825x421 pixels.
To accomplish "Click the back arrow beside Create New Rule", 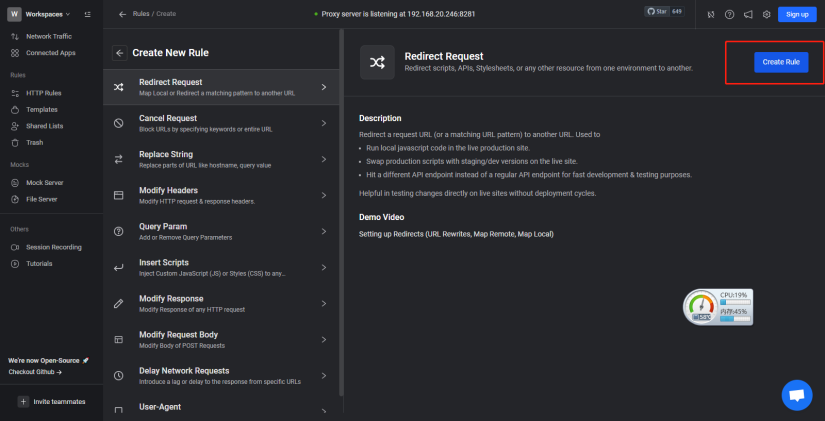I will (x=119, y=53).
